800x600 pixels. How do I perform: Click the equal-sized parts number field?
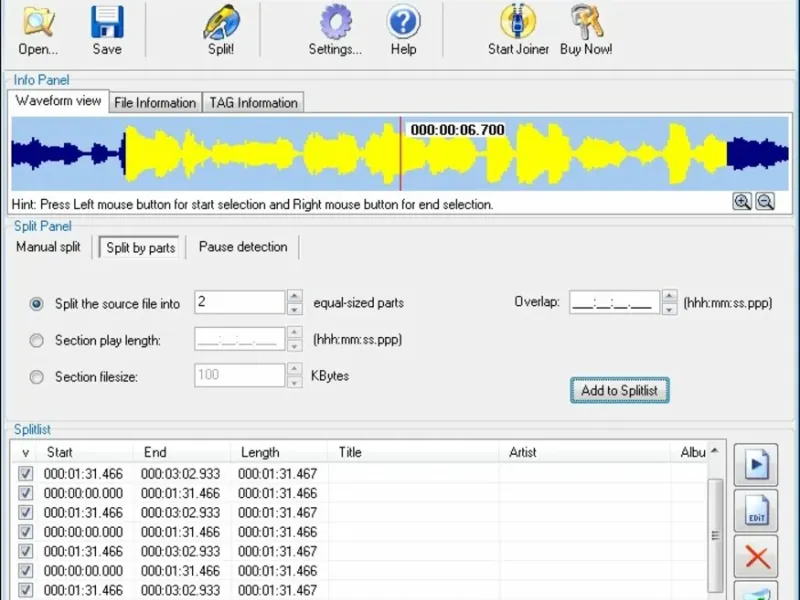[x=239, y=302]
